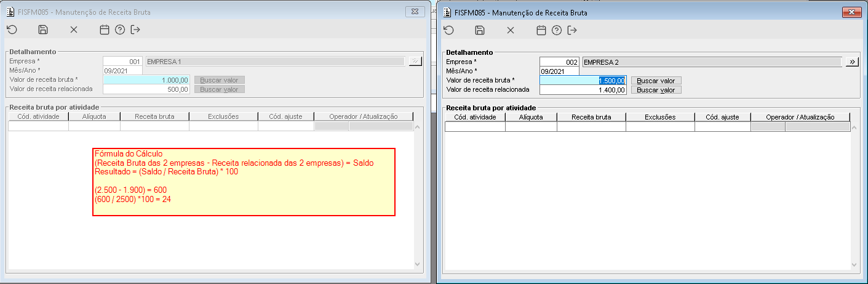Viewport: 868px width, 284px height.
Task: Click Exclusões column header in left grid
Action: coord(223,116)
